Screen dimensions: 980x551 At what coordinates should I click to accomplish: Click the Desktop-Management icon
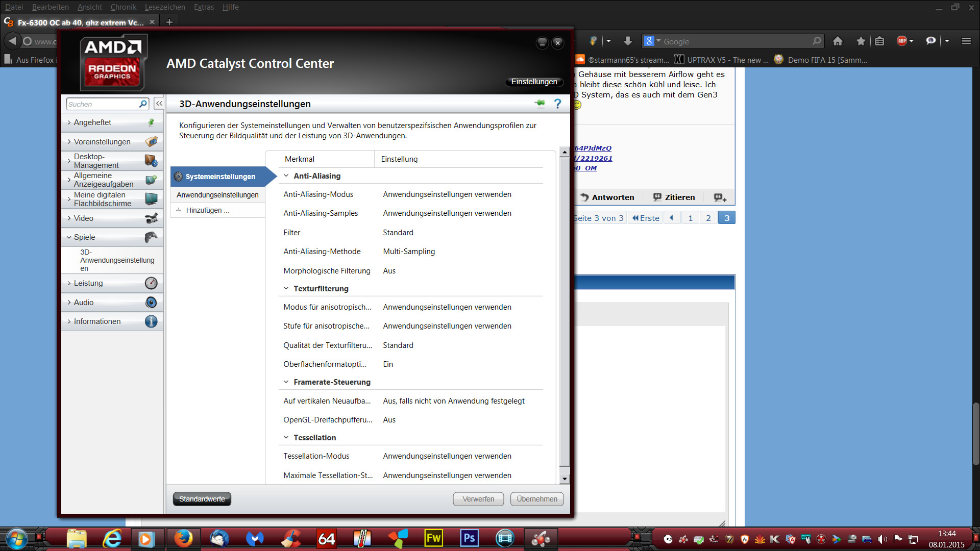click(x=151, y=161)
